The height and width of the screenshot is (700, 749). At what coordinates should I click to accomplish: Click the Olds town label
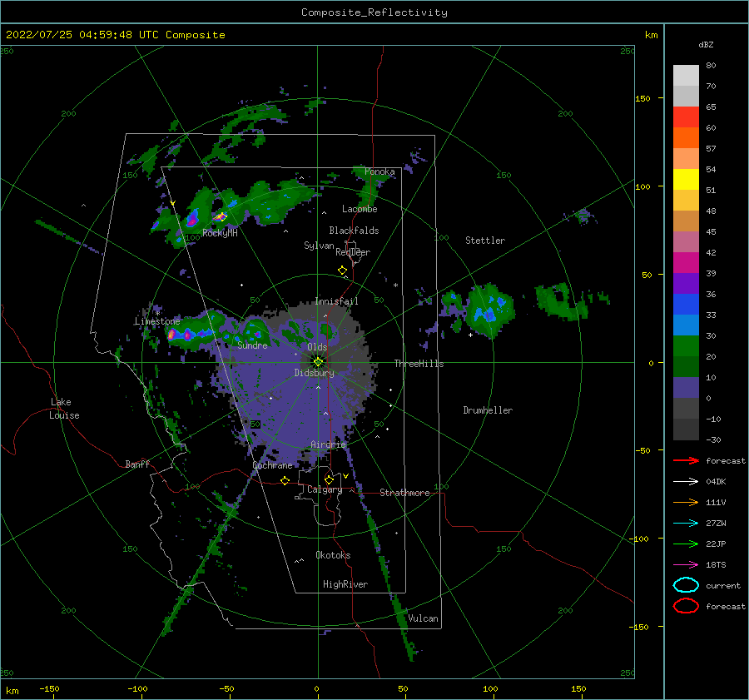pyautogui.click(x=317, y=347)
